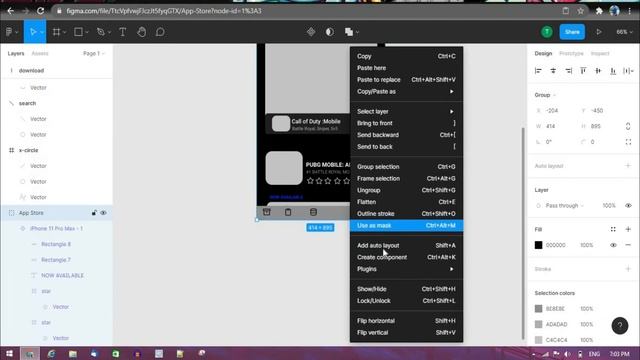This screenshot has width=640, height=360.
Task: Open the distribute spacing dropdown
Action: [x=628, y=71]
